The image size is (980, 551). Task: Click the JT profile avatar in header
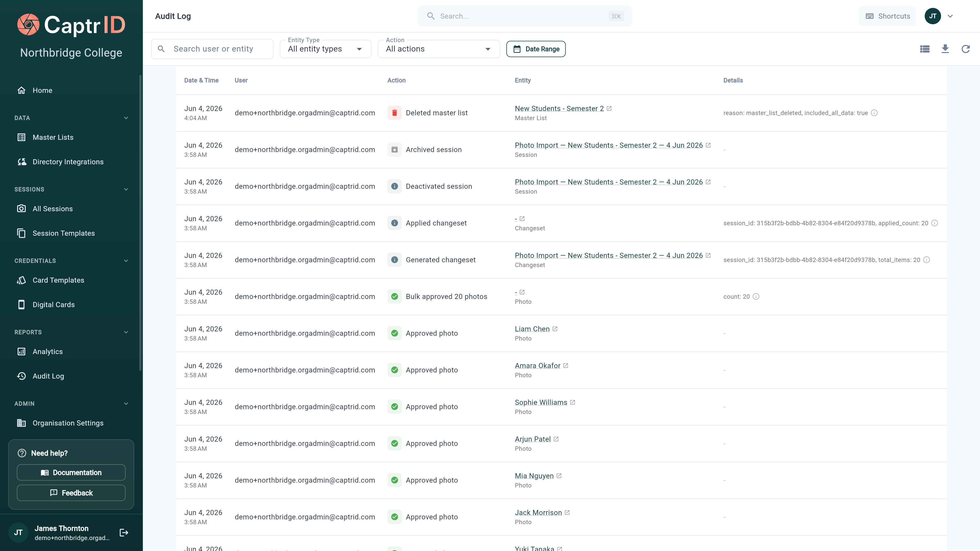933,16
